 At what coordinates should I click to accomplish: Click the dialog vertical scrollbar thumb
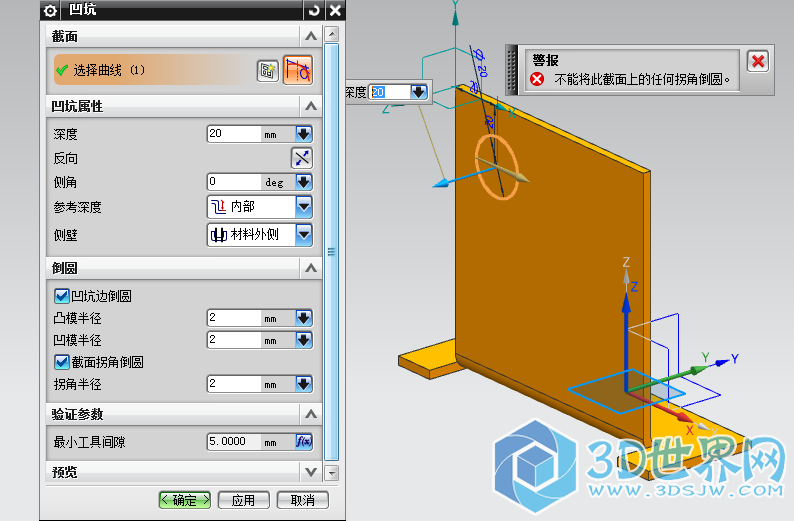click(332, 252)
